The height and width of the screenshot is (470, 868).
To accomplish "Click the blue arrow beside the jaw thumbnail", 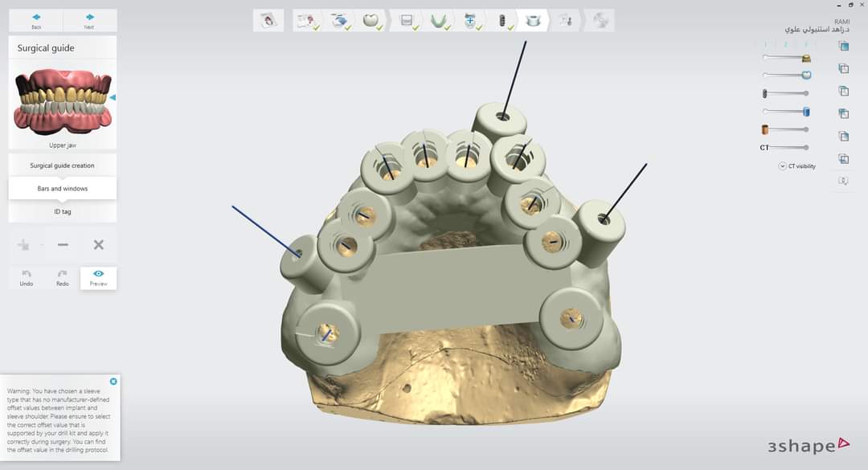I will tap(113, 97).
